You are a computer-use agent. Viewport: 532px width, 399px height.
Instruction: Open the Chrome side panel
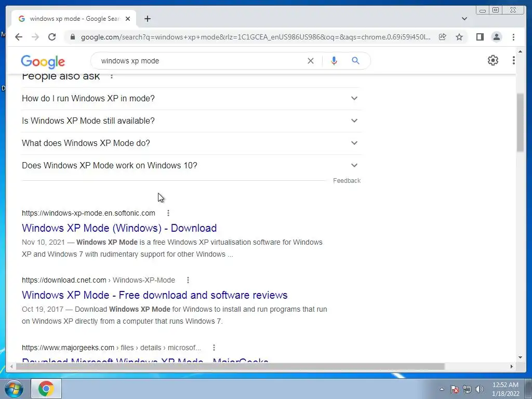pos(480,37)
